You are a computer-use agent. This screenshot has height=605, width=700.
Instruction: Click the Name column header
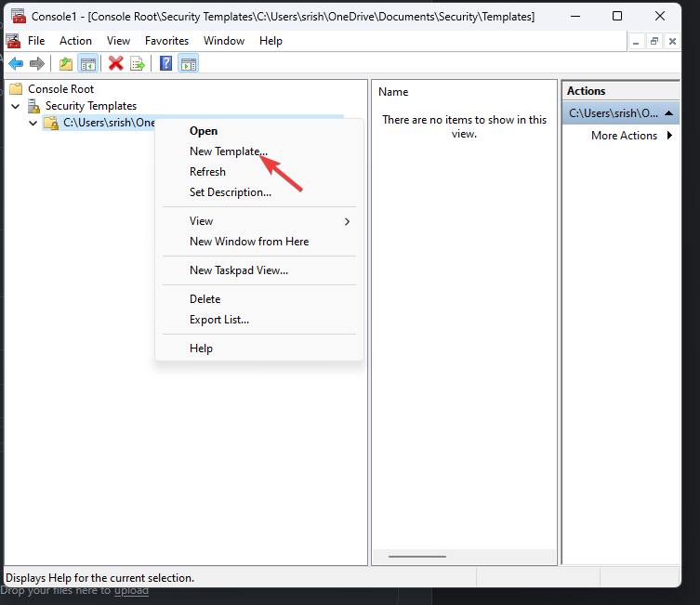point(393,92)
